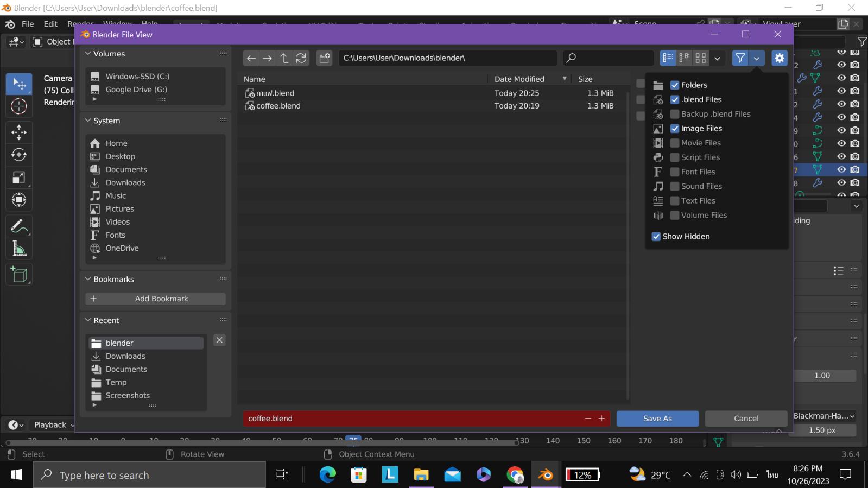Uncheck the .blend Files filter
Viewport: 868px width, 488px height.
pyautogui.click(x=675, y=100)
